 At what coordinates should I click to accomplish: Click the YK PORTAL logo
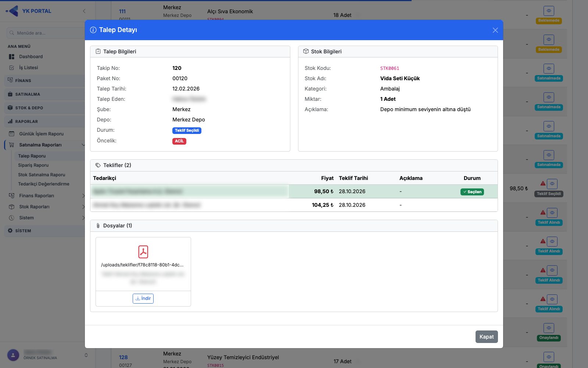pos(29,11)
